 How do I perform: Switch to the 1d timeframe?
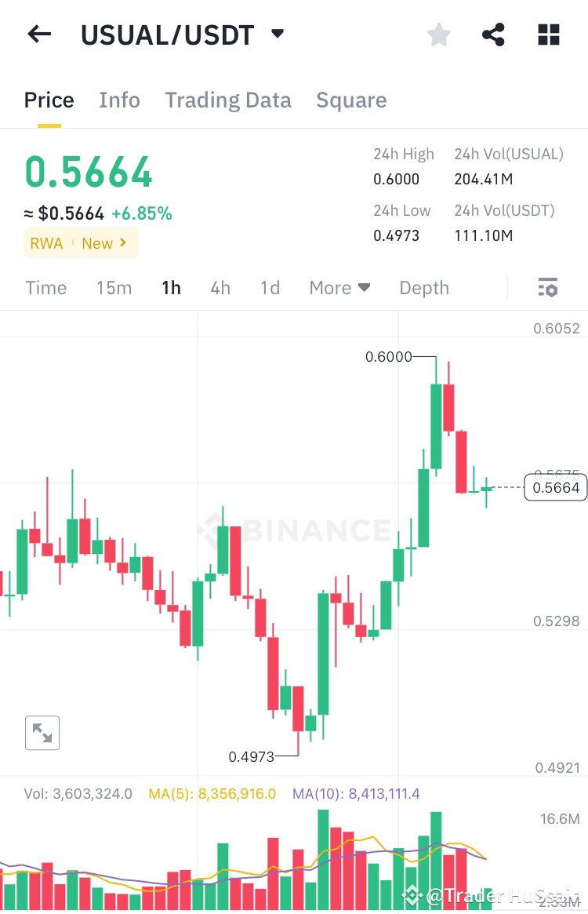pyautogui.click(x=270, y=288)
